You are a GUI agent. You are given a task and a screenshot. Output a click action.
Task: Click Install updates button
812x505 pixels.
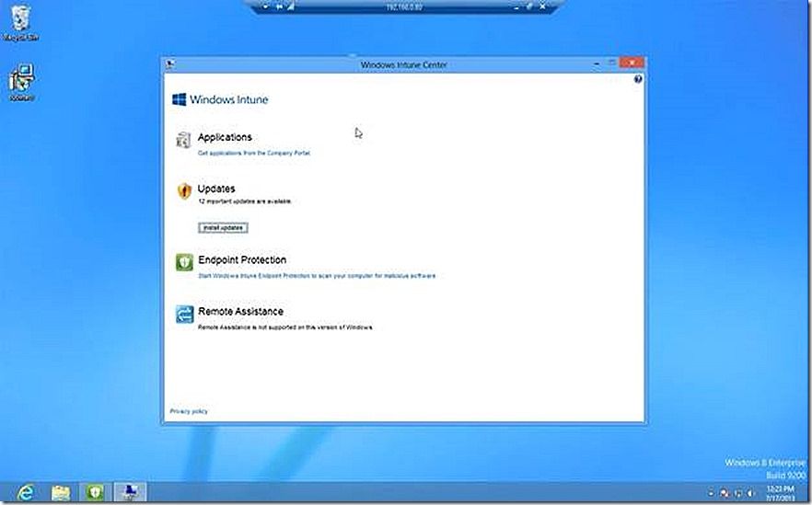pyautogui.click(x=223, y=228)
